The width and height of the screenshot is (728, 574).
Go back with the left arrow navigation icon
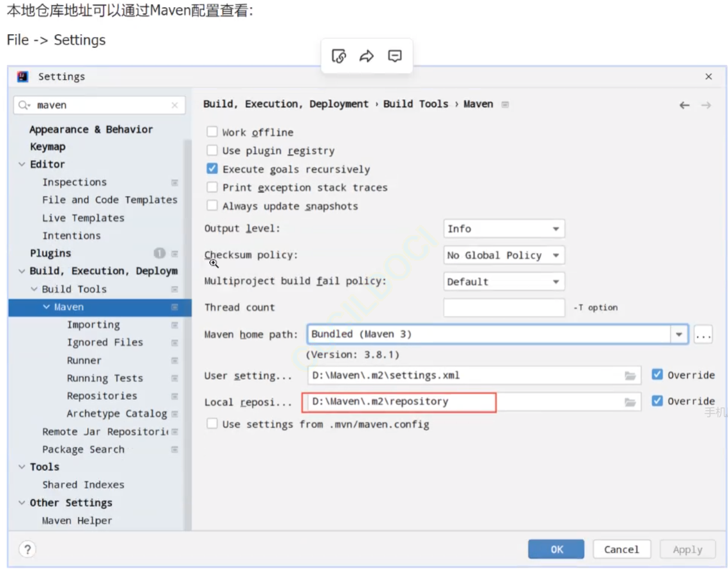(684, 105)
